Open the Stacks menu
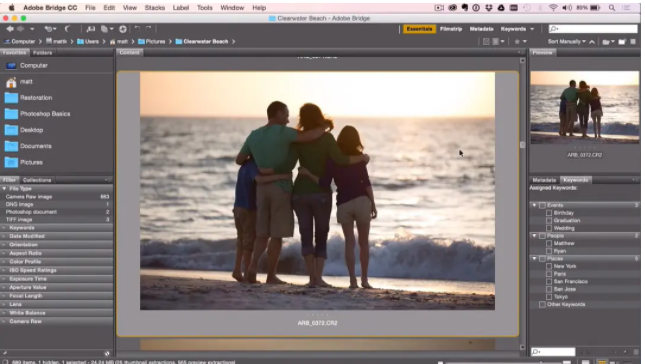 point(155,7)
